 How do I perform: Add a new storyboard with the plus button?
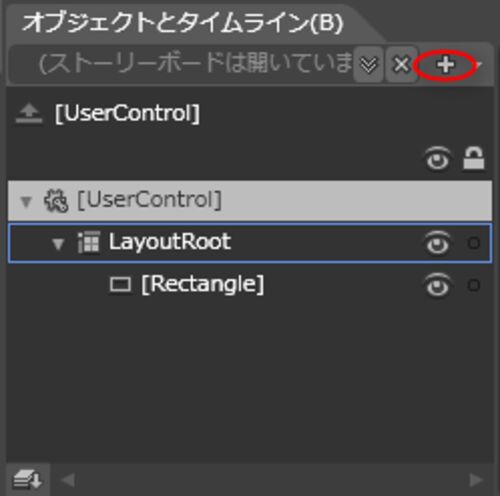point(446,64)
